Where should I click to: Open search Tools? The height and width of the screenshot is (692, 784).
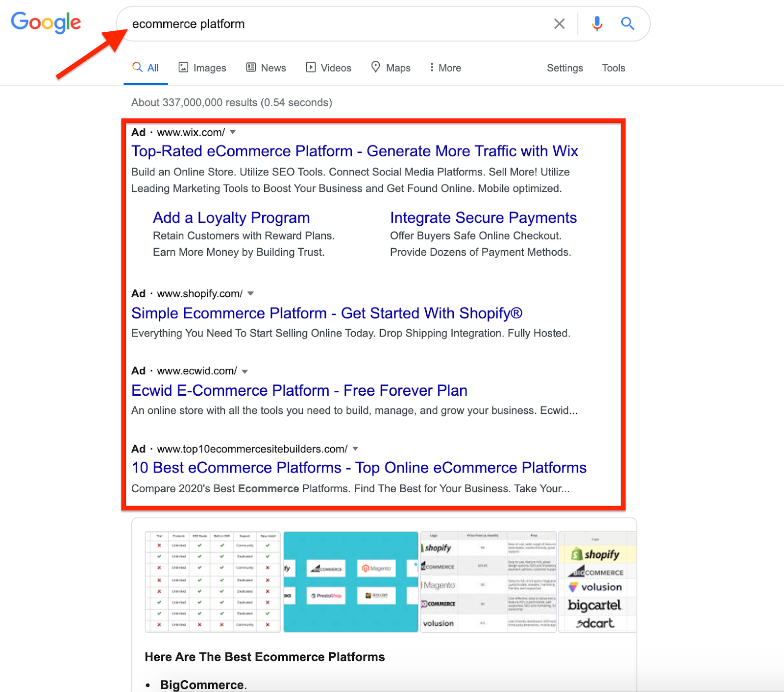[x=613, y=68]
